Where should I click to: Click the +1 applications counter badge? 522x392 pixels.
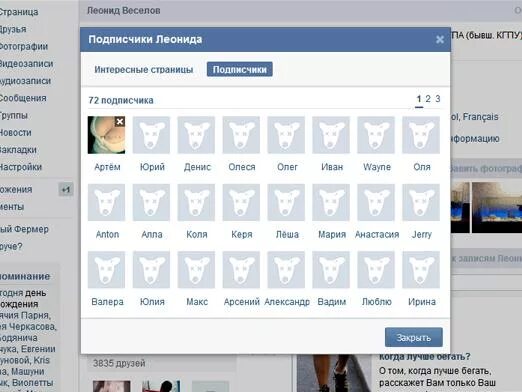pos(66,190)
